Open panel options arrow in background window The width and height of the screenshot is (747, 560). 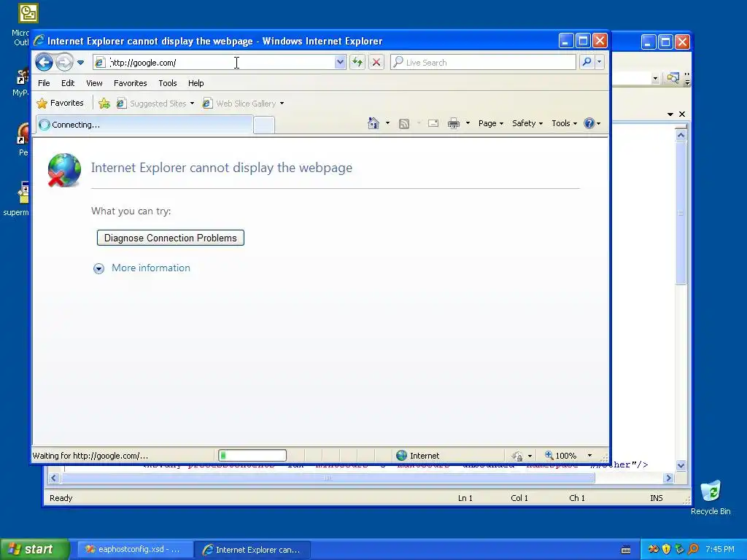coord(670,114)
